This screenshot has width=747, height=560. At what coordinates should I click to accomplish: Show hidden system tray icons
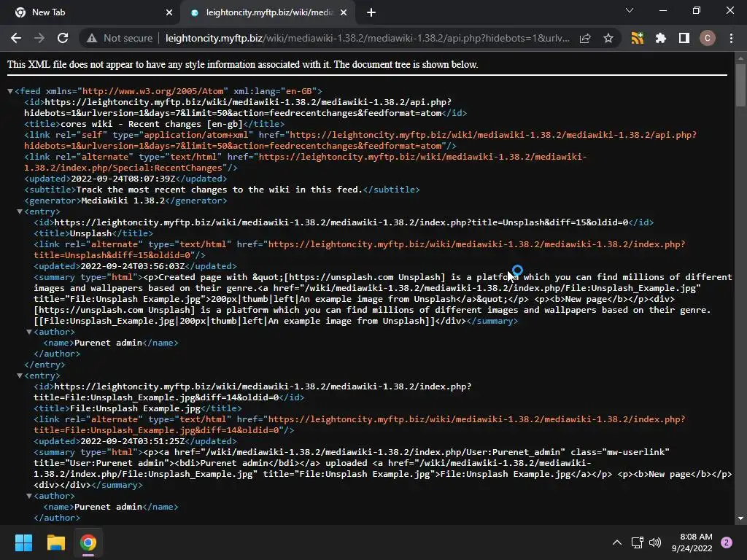[617, 542]
